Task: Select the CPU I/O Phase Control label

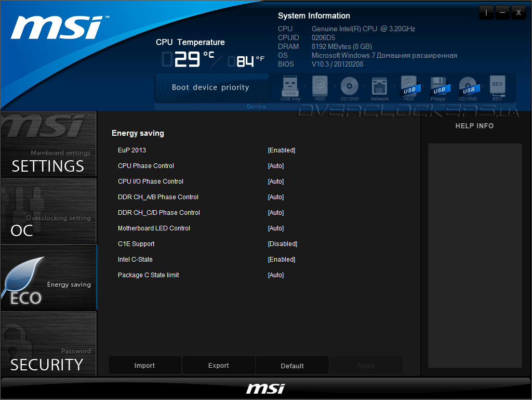Action: coord(151,182)
